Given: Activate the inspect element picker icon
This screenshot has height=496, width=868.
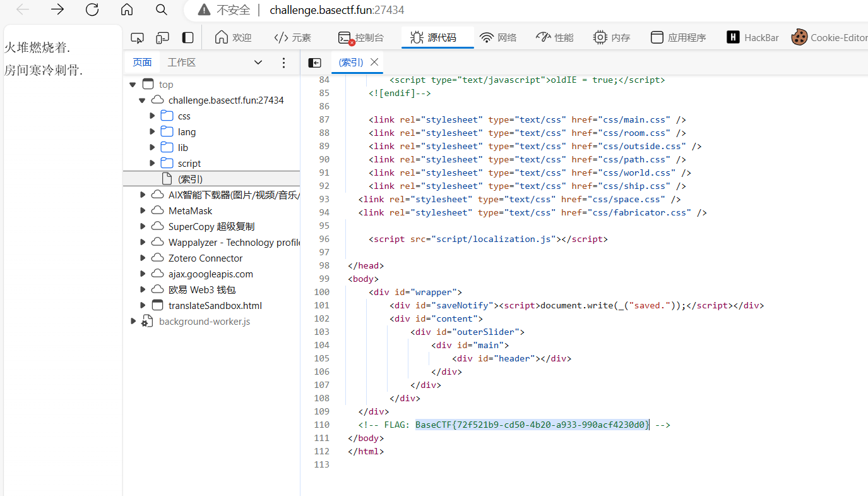Looking at the screenshot, I should 137,38.
